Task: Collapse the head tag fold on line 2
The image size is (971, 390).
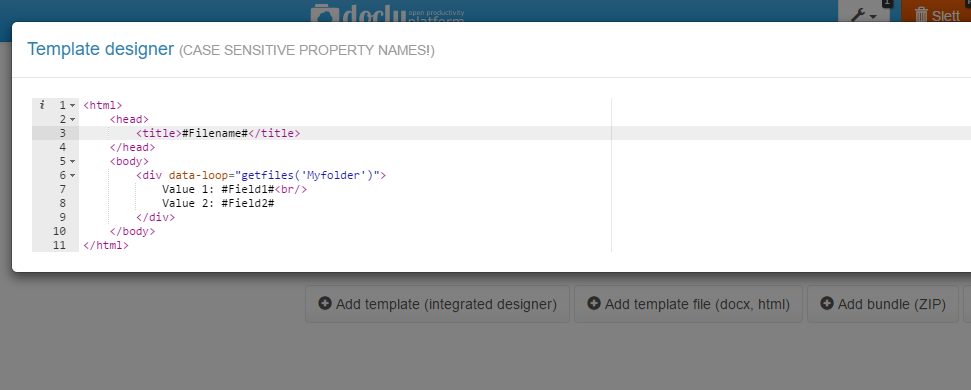Action: (x=72, y=119)
